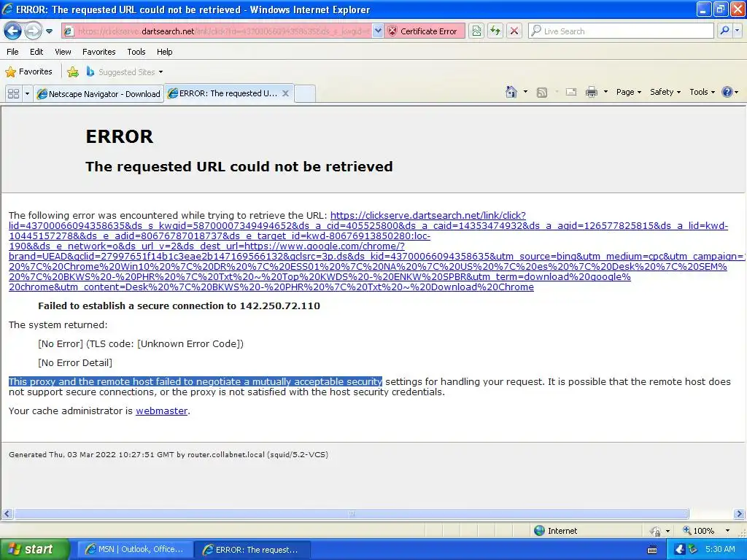Open the Help menu

click(x=164, y=52)
